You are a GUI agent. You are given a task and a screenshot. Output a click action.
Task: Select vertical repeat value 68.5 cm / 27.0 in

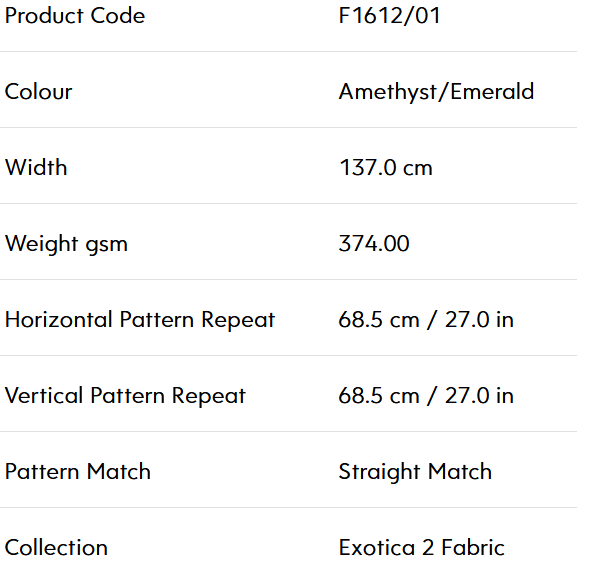[x=426, y=396]
